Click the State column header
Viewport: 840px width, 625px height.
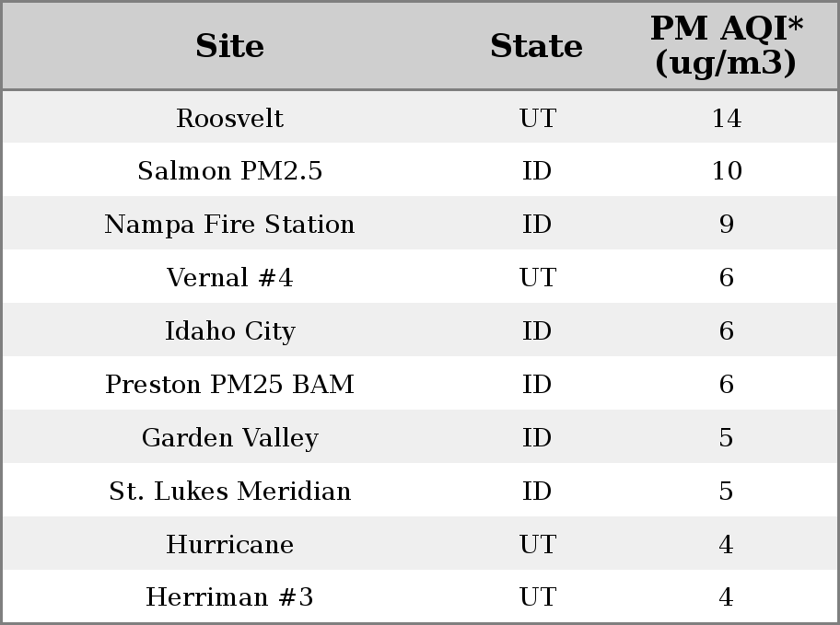536,46
